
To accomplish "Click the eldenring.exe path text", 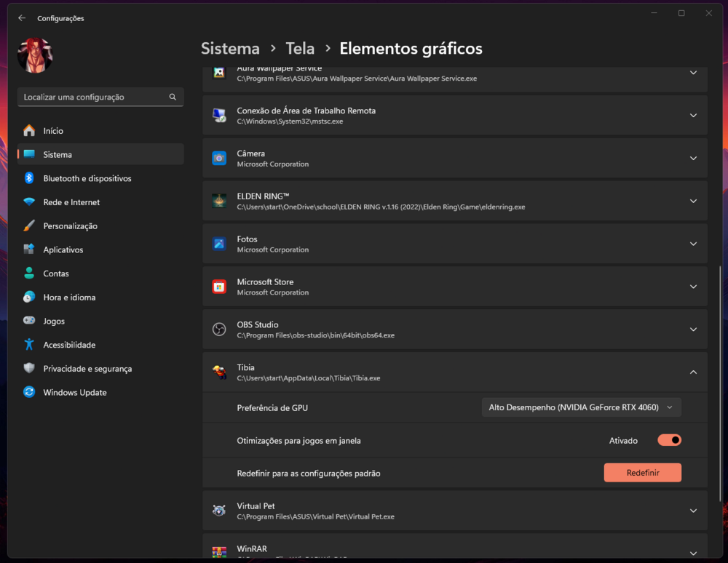I will tap(381, 207).
